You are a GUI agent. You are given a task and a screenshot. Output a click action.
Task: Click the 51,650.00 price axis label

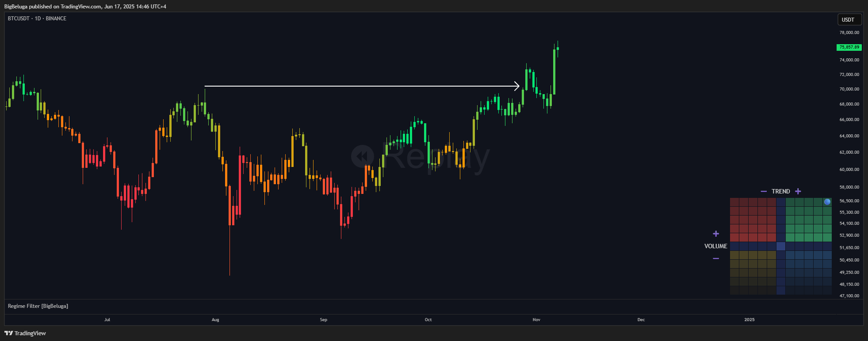tap(849, 248)
